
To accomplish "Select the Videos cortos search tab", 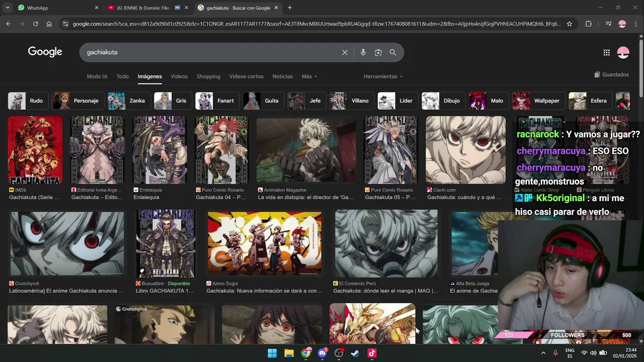I will click(x=247, y=76).
